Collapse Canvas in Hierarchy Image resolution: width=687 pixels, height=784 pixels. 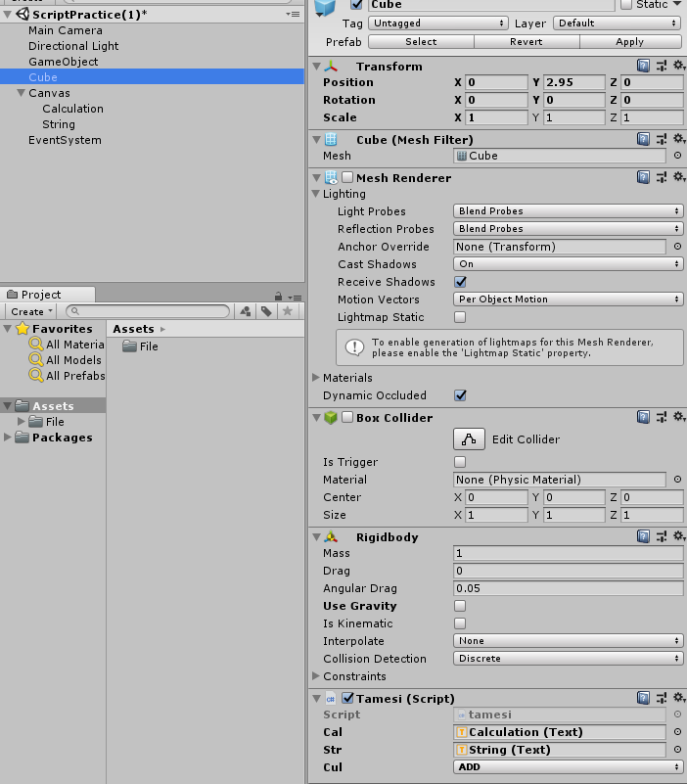click(x=21, y=93)
